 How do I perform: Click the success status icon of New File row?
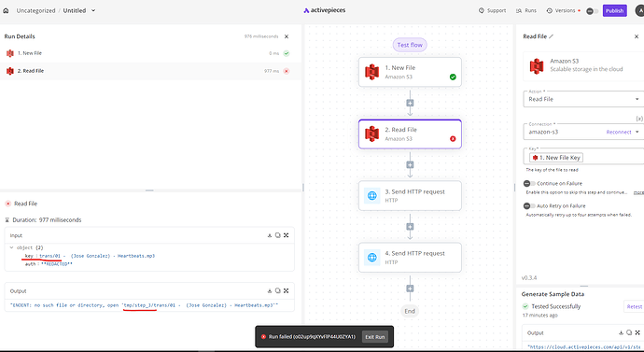coord(287,53)
